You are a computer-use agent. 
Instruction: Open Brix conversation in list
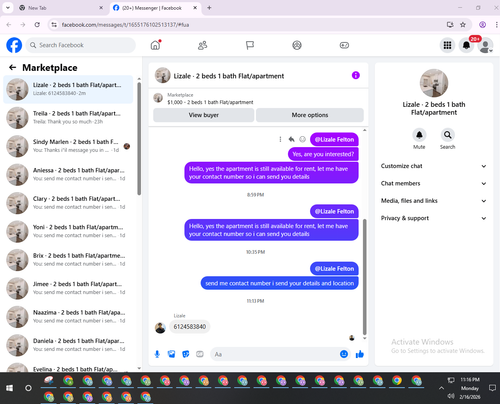point(68,260)
